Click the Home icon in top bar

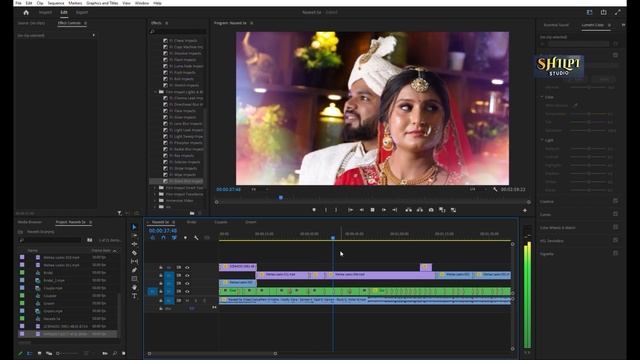tap(26, 13)
